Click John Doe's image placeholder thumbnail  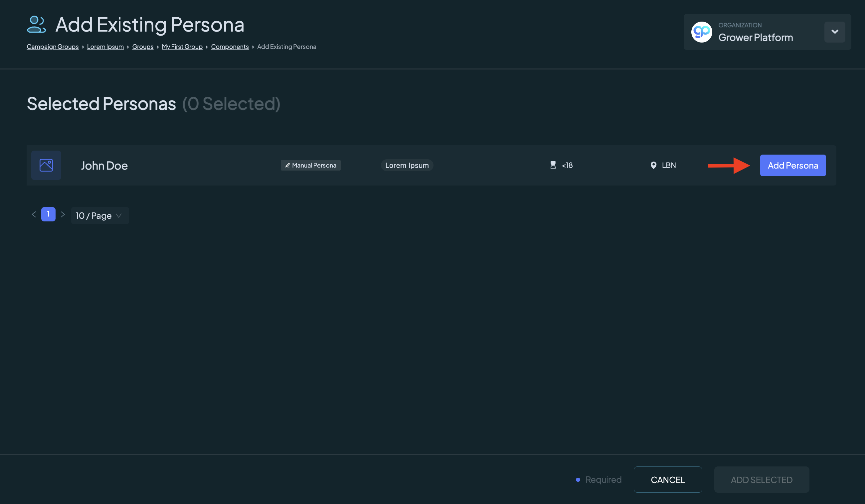pos(46,165)
